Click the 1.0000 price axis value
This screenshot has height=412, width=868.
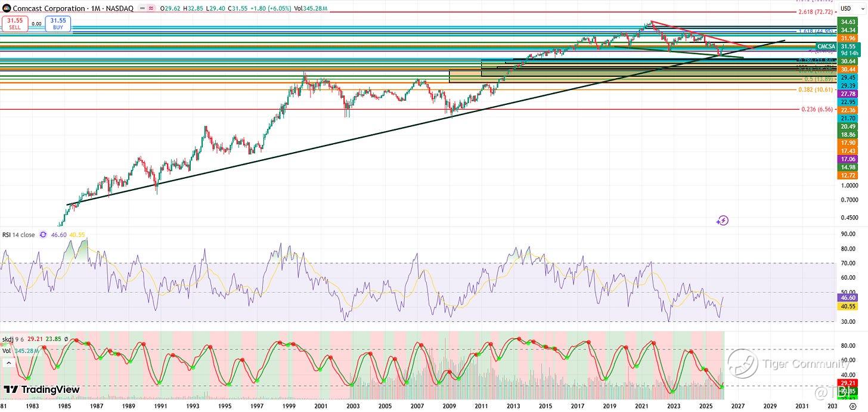tap(848, 185)
